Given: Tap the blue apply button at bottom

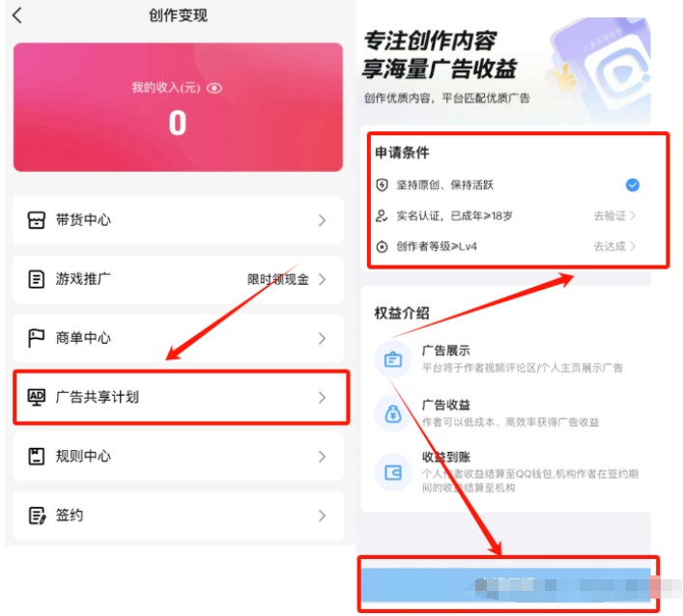Looking at the screenshot, I should pyautogui.click(x=505, y=585).
